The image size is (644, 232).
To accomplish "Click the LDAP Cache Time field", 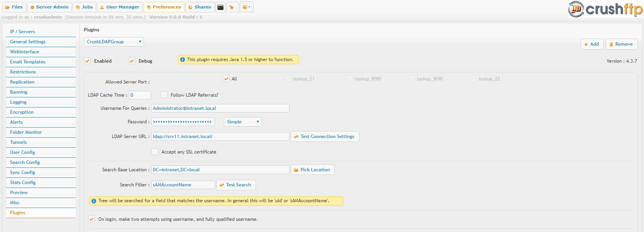I will click(140, 95).
